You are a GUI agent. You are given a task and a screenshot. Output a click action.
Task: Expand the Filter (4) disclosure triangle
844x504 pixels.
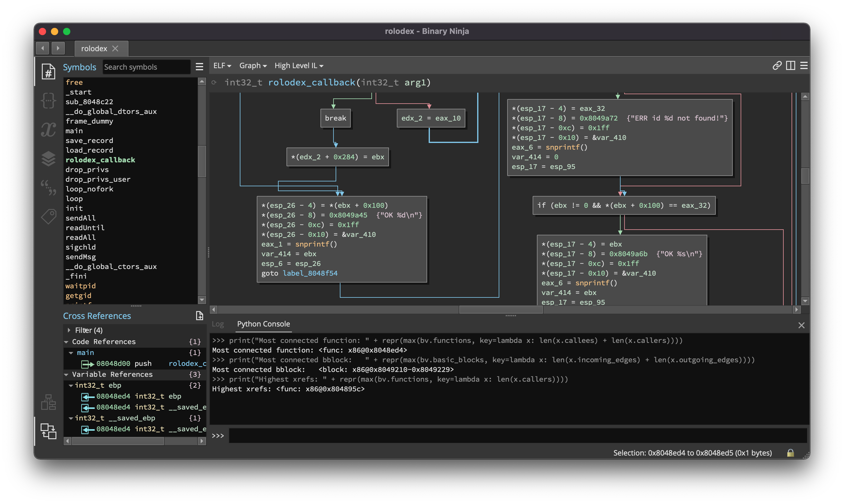coord(69,330)
